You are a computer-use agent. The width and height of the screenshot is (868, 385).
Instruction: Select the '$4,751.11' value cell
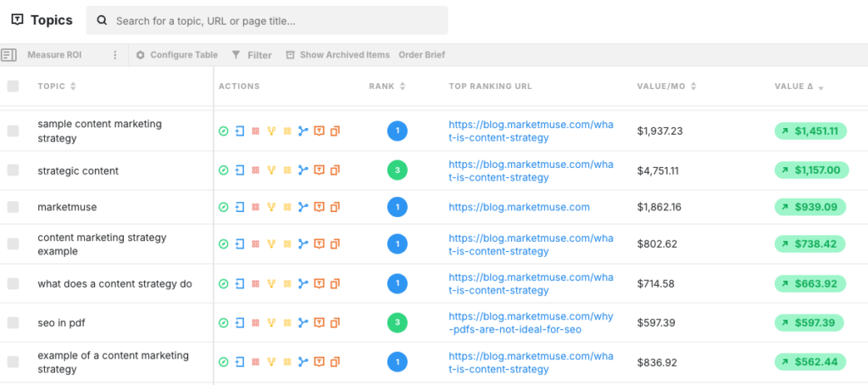tap(658, 170)
